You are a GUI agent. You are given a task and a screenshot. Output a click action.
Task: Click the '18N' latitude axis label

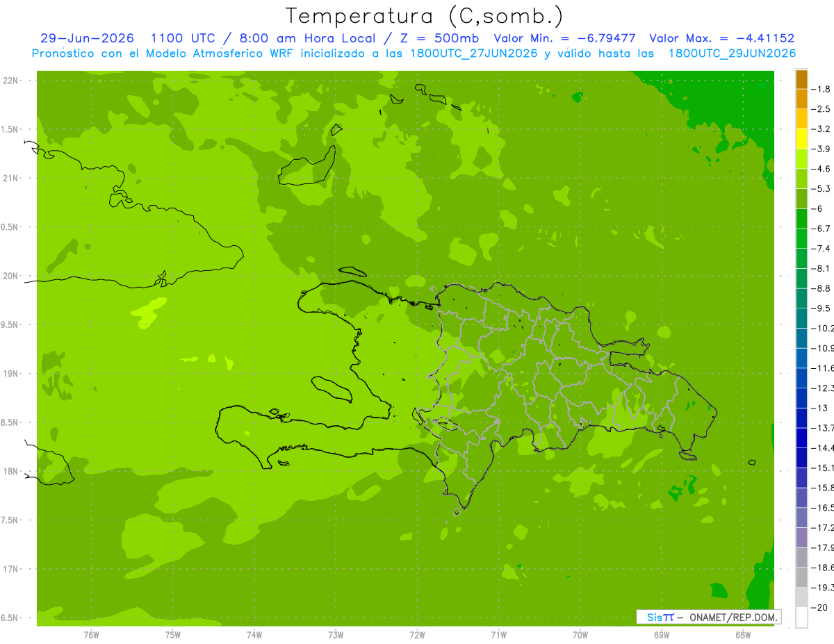pos(12,471)
